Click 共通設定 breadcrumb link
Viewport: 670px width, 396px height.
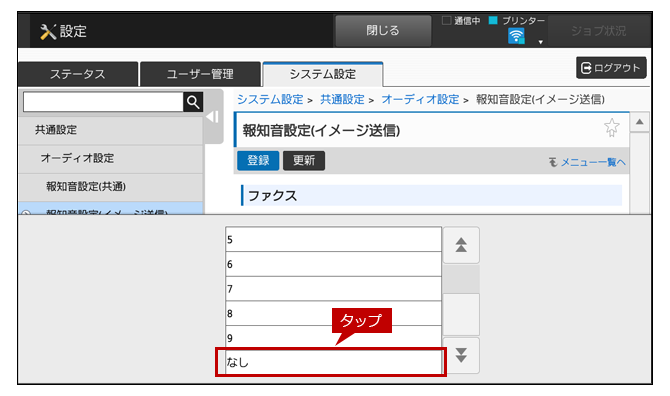click(x=342, y=100)
